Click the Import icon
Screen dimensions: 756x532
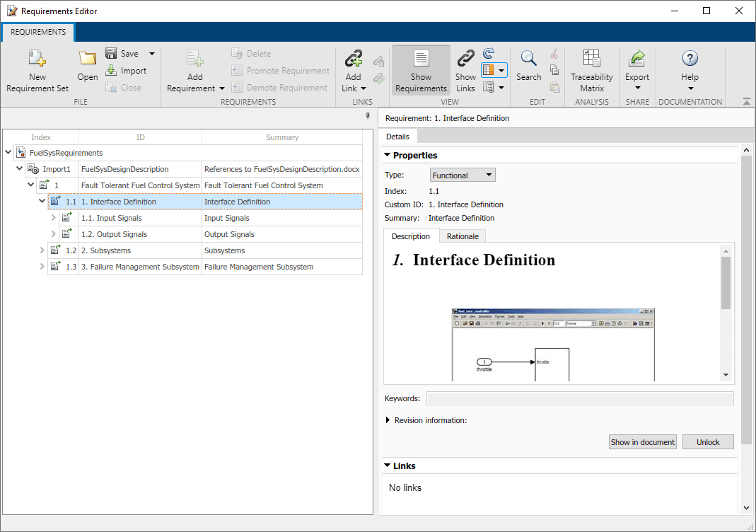[111, 71]
